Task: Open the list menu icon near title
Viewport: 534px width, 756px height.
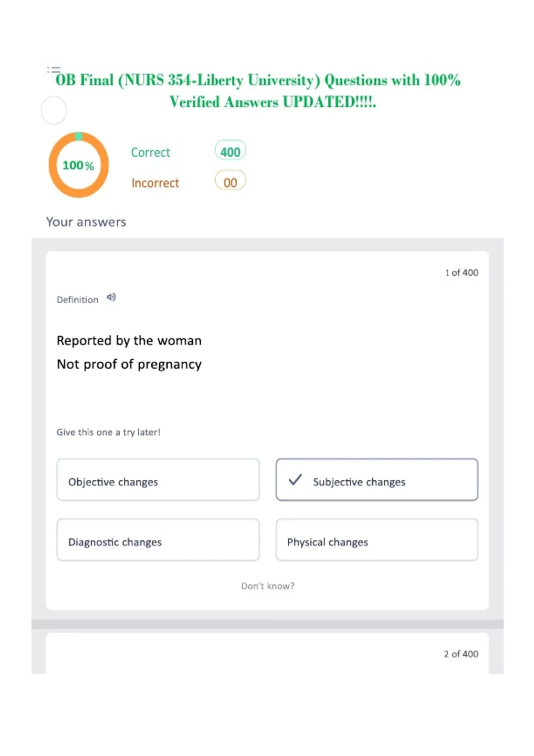Action: 54,69
